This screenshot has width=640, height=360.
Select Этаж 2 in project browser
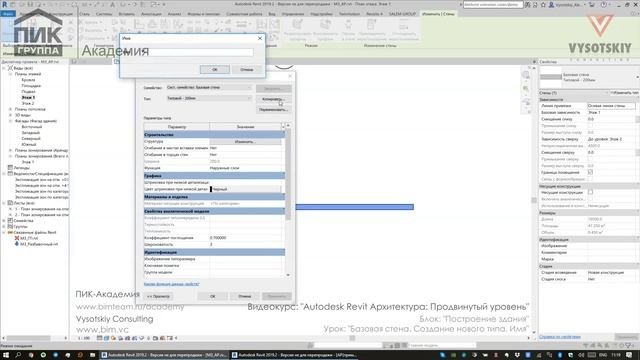point(28,104)
